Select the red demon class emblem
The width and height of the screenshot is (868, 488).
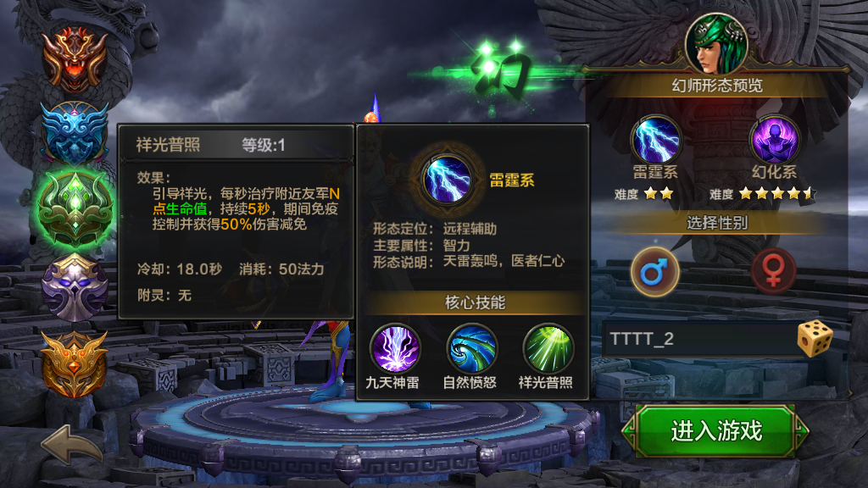[75, 58]
